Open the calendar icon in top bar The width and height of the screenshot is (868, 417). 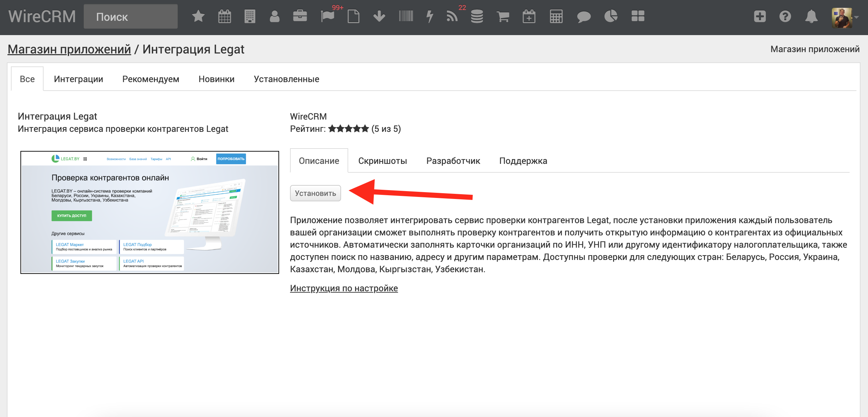click(224, 16)
